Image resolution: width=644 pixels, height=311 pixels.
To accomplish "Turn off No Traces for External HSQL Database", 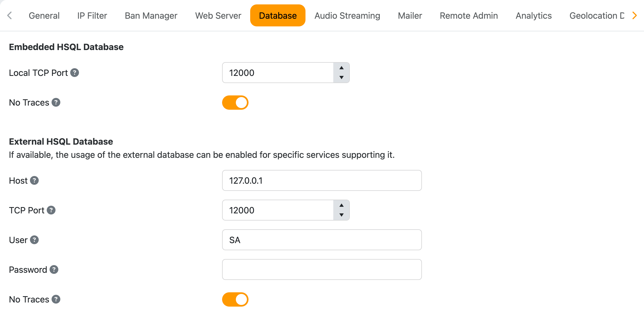I will tap(235, 299).
